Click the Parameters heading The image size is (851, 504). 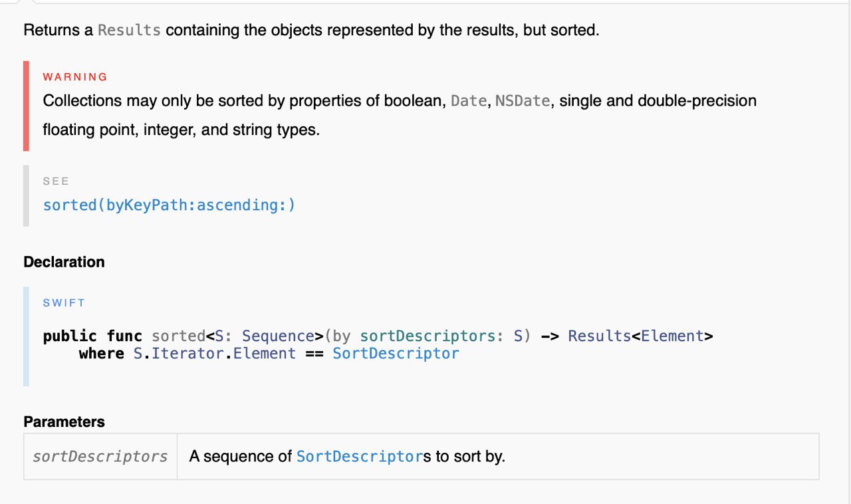coord(64,422)
